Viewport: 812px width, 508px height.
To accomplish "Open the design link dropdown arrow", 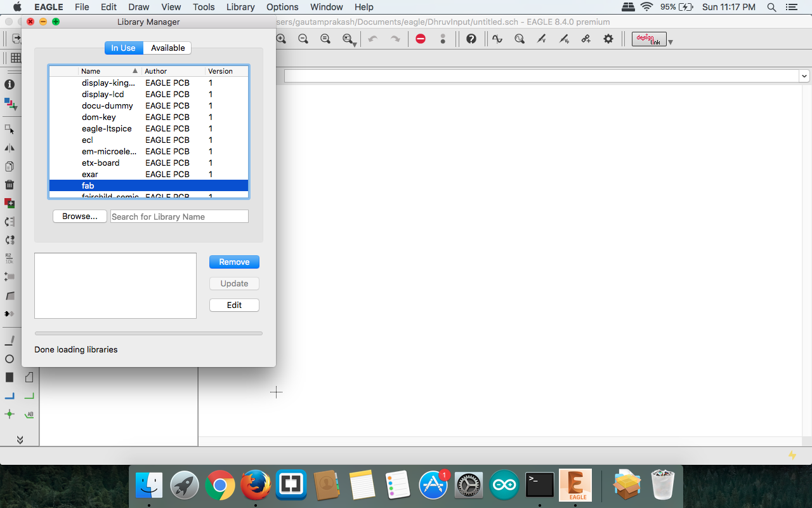I will (x=671, y=43).
